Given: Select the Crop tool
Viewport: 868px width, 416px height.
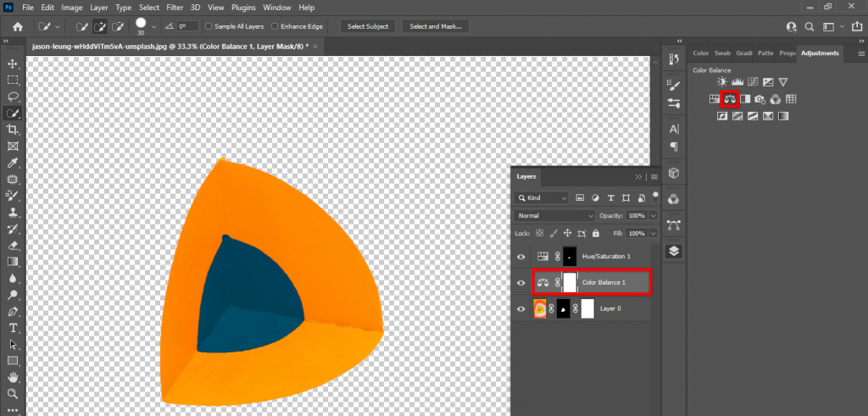Looking at the screenshot, I should 13,129.
